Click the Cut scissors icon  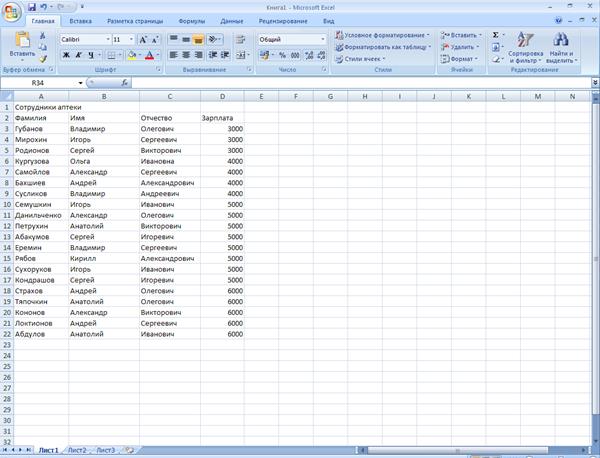(43, 36)
